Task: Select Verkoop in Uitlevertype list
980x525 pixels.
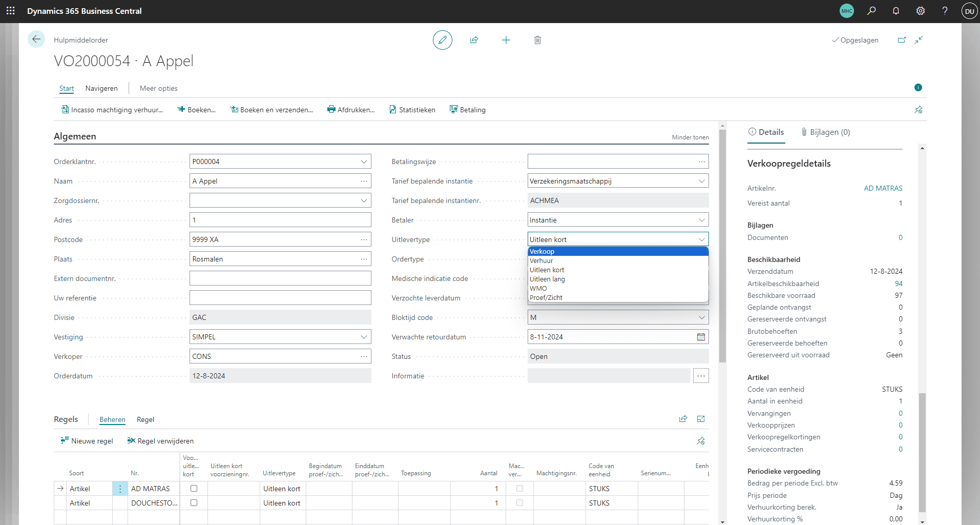Action: (x=618, y=251)
